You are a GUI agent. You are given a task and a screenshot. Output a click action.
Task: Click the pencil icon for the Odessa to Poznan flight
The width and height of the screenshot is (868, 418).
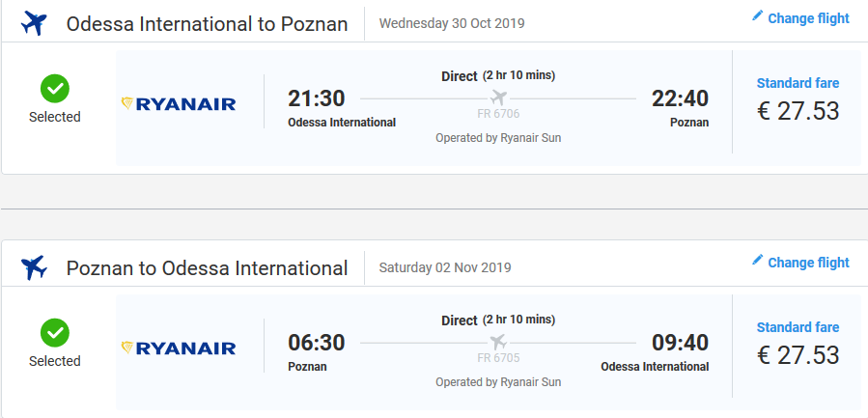tap(758, 16)
